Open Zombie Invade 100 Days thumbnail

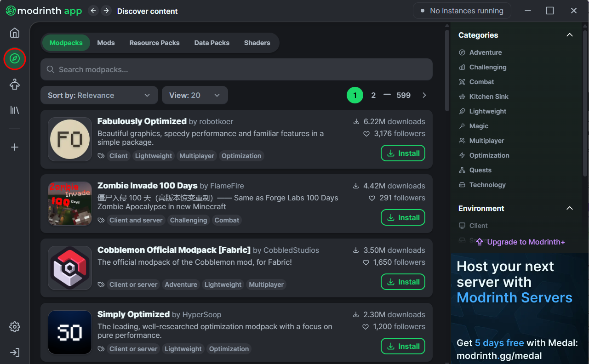pos(70,204)
